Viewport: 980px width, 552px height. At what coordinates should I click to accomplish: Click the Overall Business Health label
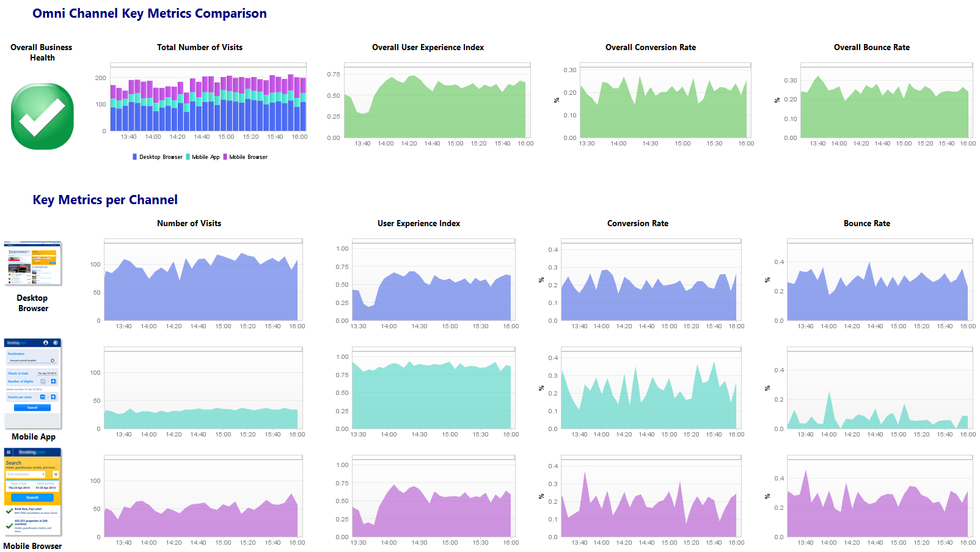42,53
